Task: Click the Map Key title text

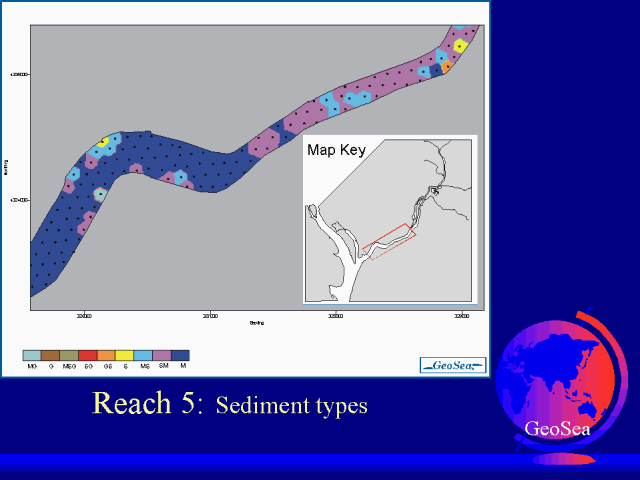Action: (x=337, y=150)
